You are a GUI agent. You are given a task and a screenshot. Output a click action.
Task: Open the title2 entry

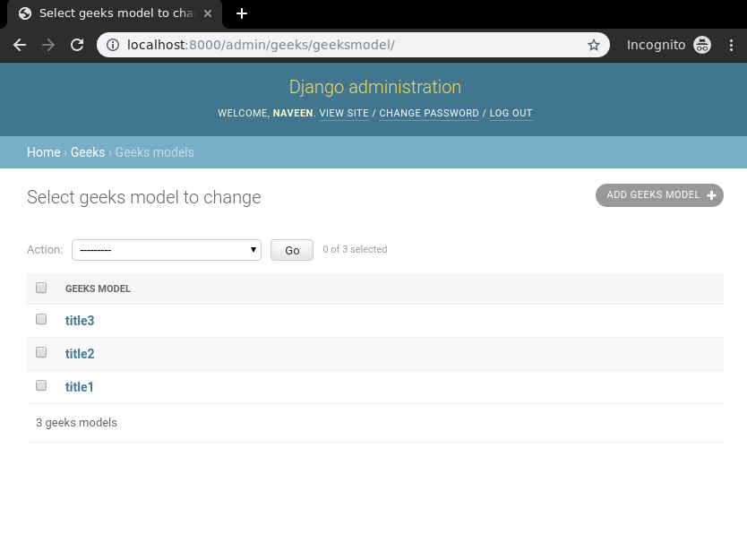click(x=80, y=354)
